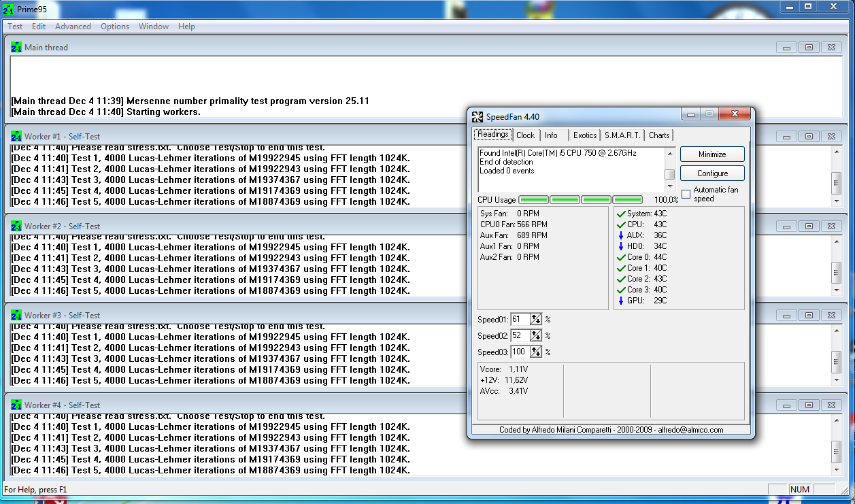Click the +12V voltage reading

point(504,380)
